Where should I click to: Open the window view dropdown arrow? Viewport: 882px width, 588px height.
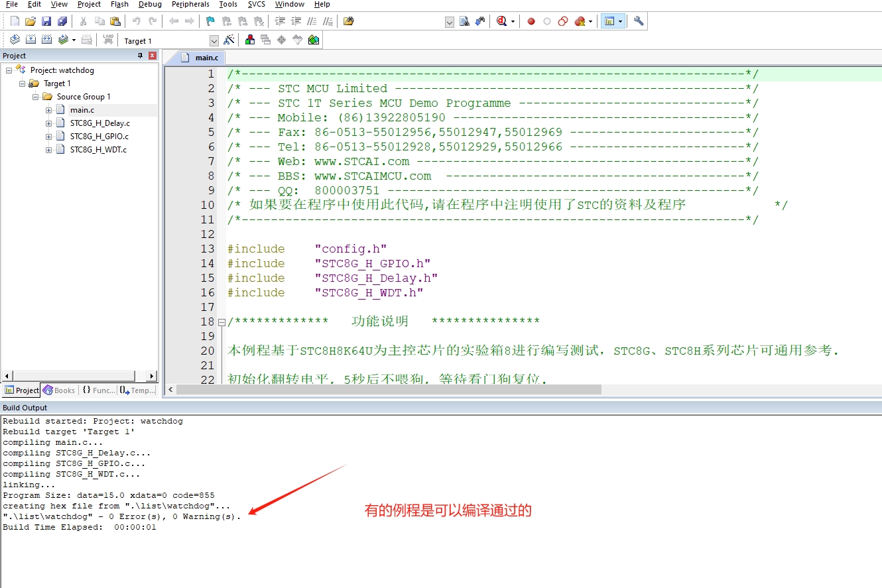click(x=620, y=21)
